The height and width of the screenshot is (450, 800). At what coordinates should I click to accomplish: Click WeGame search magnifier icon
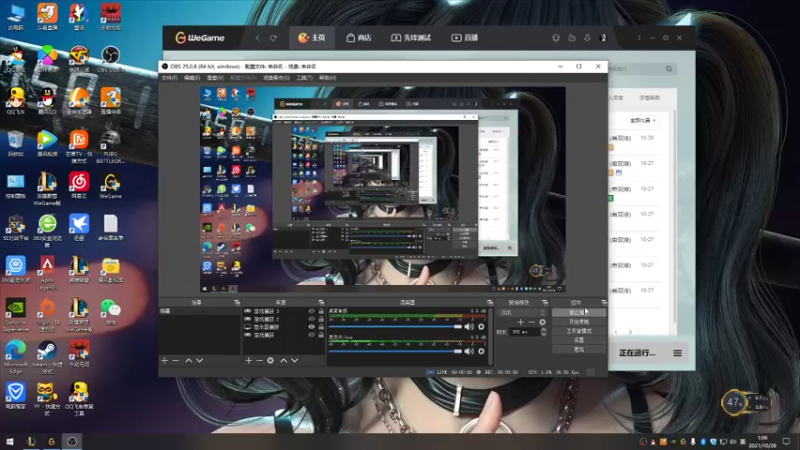pos(669,68)
